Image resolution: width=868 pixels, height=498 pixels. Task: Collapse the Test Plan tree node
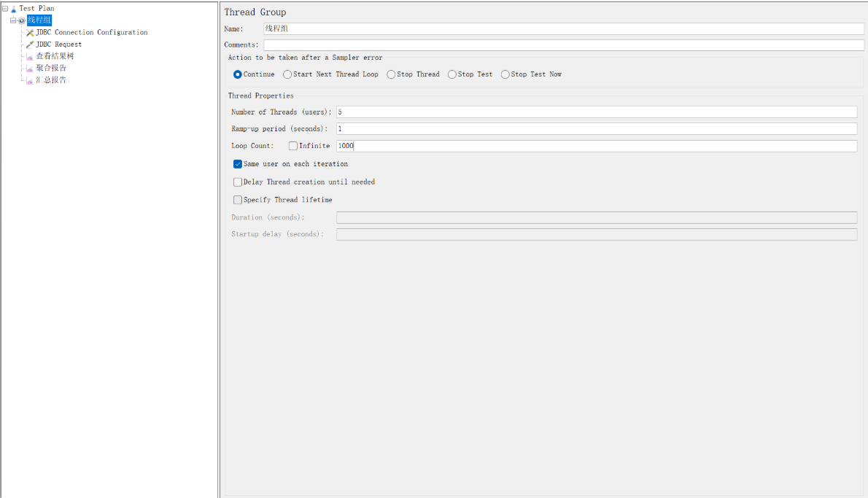[x=5, y=9]
